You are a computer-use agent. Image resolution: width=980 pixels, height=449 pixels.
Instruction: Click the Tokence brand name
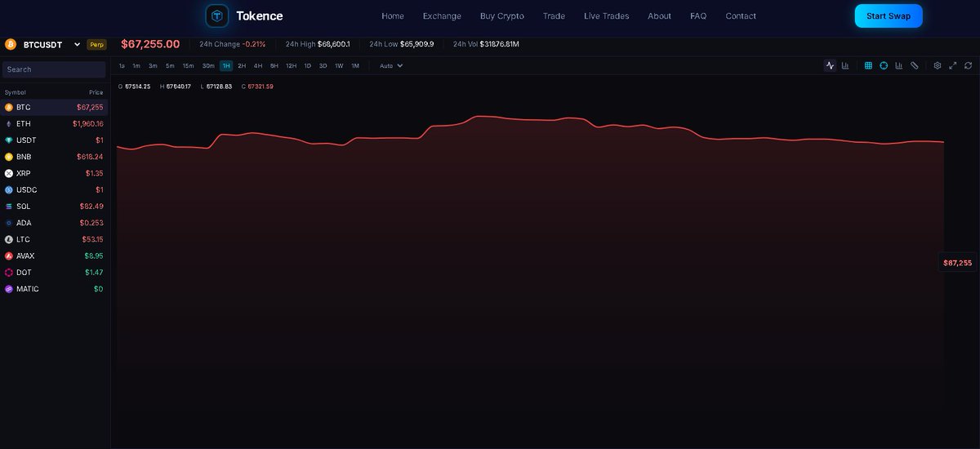click(260, 16)
